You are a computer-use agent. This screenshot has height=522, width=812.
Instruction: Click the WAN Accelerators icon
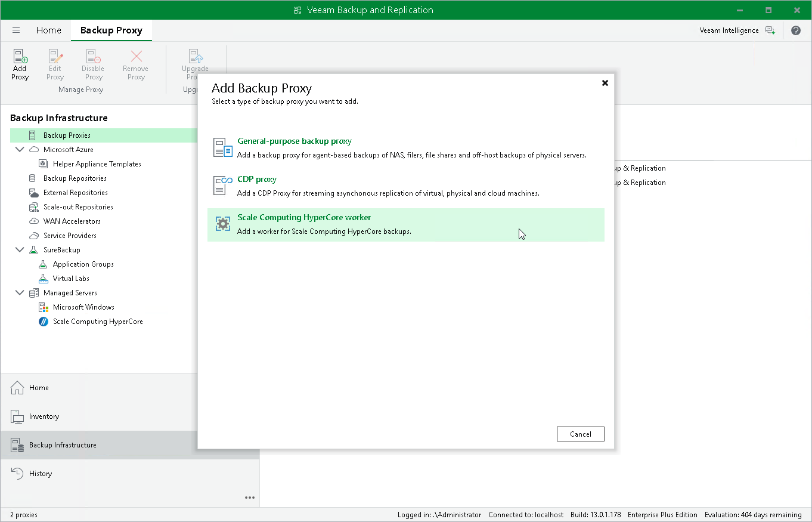33,221
